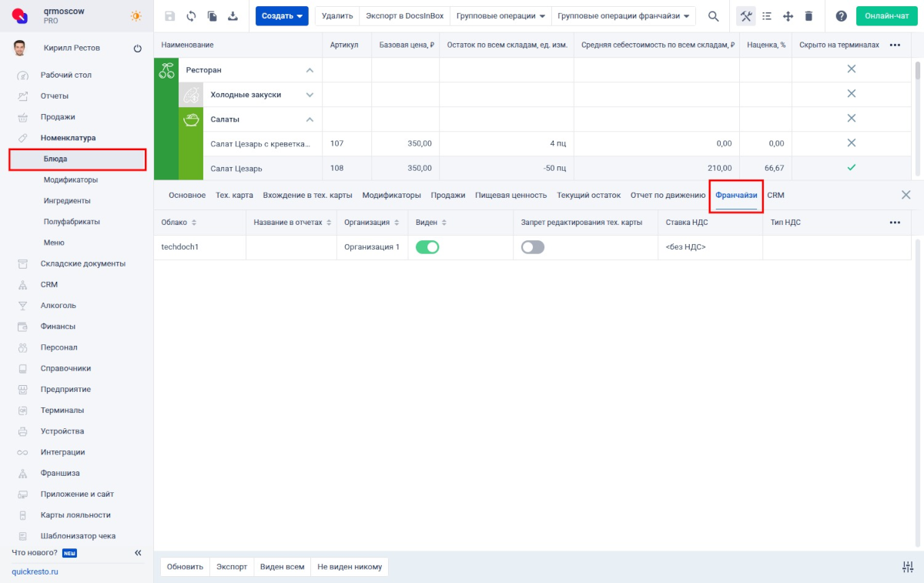Click the Виден всем button
The width and height of the screenshot is (924, 583).
(282, 567)
